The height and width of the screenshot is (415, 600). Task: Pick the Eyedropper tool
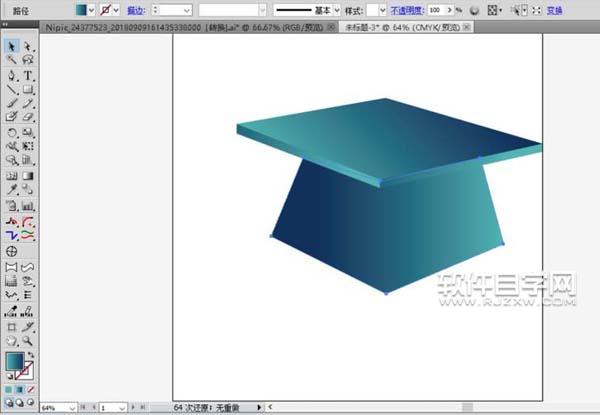12,189
